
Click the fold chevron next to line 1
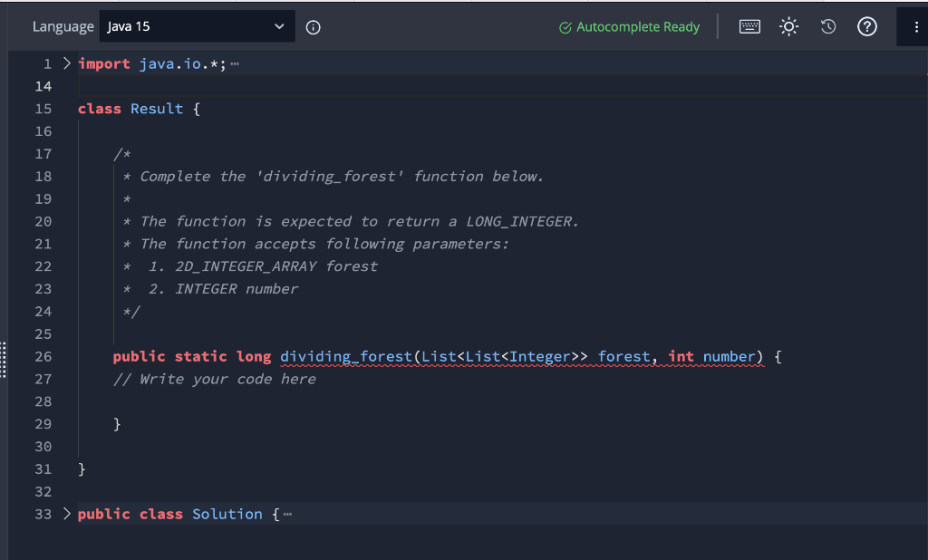point(65,63)
